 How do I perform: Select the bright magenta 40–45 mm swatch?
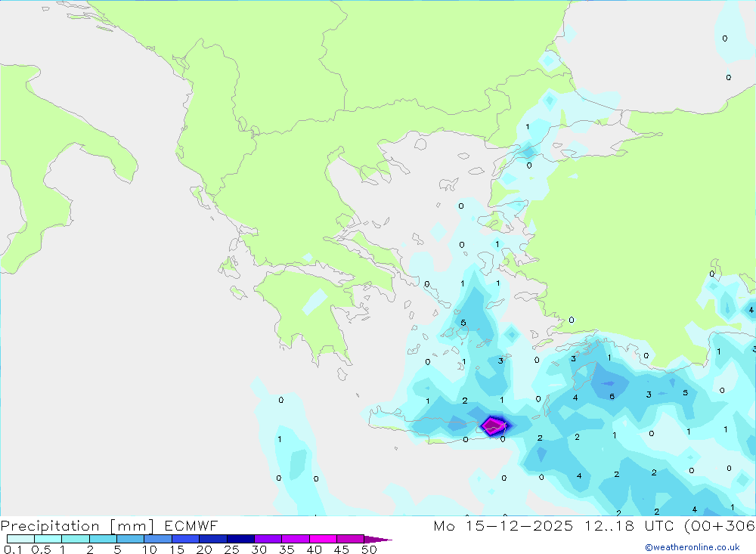pyautogui.click(x=323, y=539)
